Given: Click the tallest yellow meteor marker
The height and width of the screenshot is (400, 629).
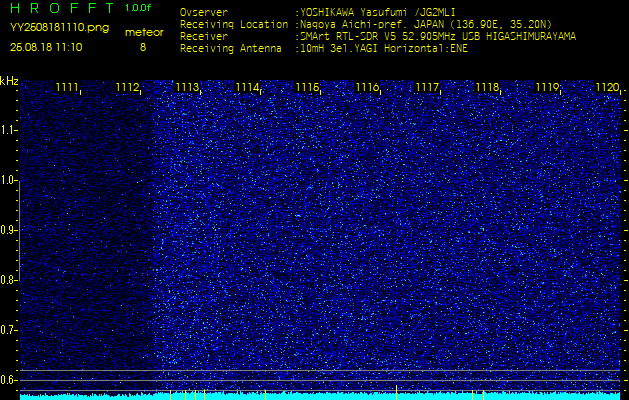Looking at the screenshot, I should click(x=396, y=392).
